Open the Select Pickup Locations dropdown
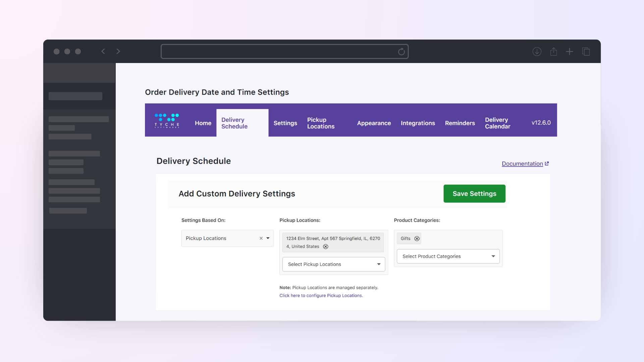 click(x=334, y=264)
